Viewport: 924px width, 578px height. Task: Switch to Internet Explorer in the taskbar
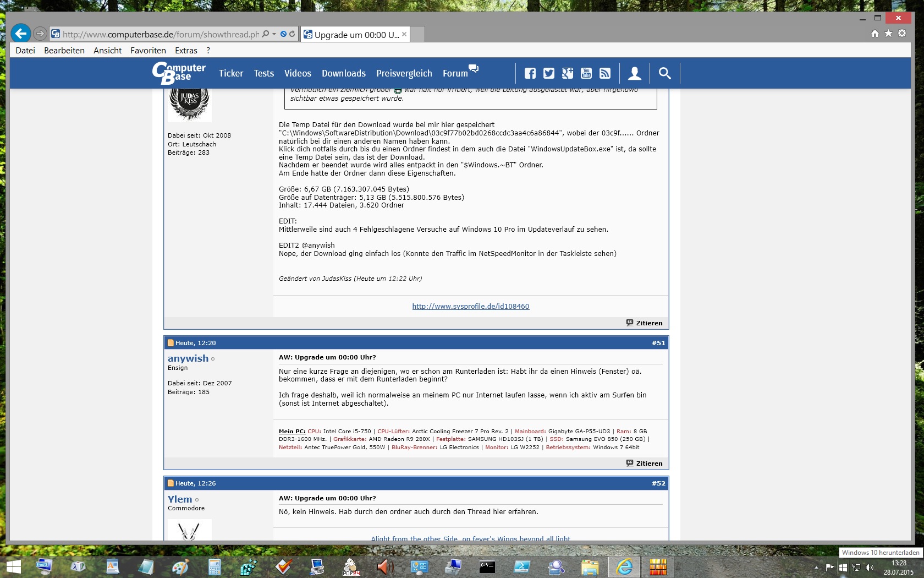point(624,567)
